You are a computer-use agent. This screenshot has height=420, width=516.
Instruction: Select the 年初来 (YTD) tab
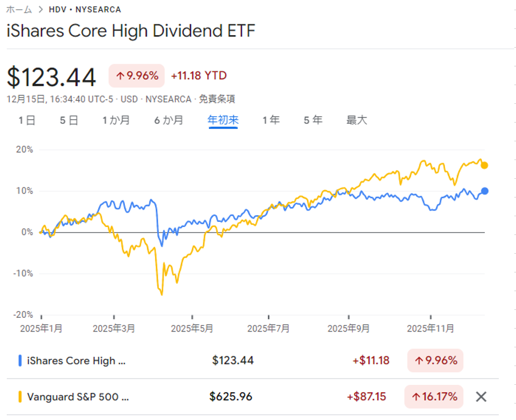click(223, 120)
